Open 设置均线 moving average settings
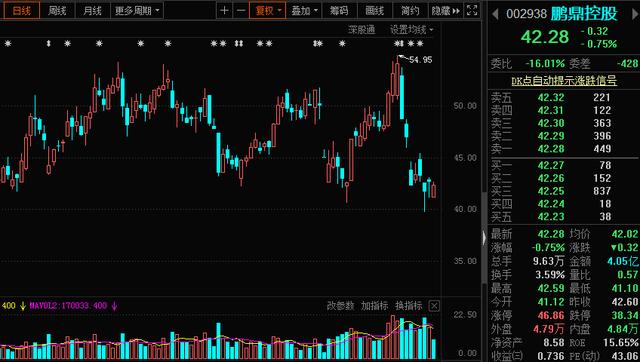The width and height of the screenshot is (640, 362). pyautogui.click(x=411, y=30)
